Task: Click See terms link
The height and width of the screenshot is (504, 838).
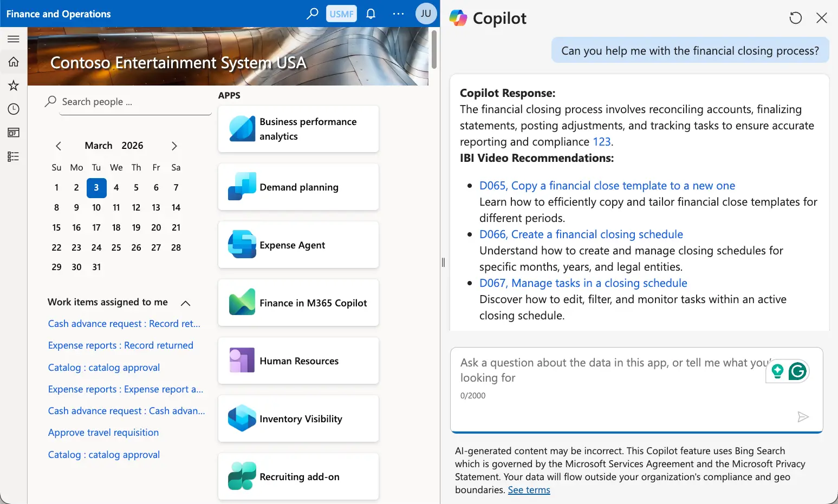Action: 529,490
